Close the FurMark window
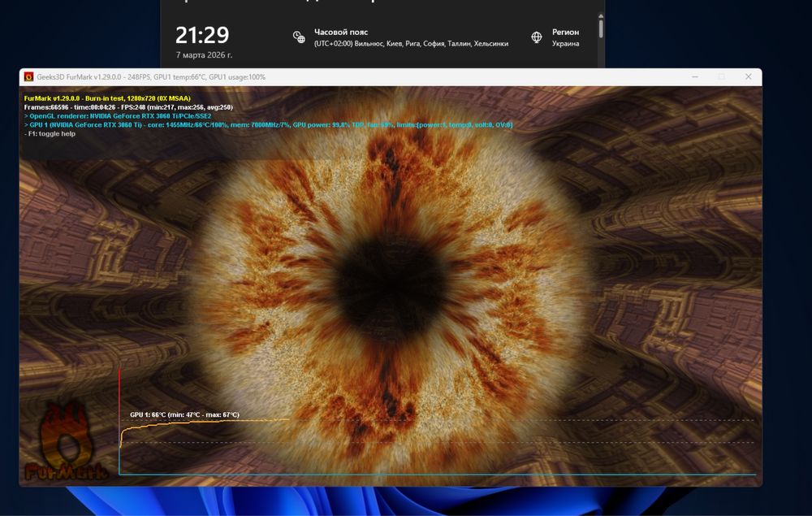 click(x=749, y=76)
